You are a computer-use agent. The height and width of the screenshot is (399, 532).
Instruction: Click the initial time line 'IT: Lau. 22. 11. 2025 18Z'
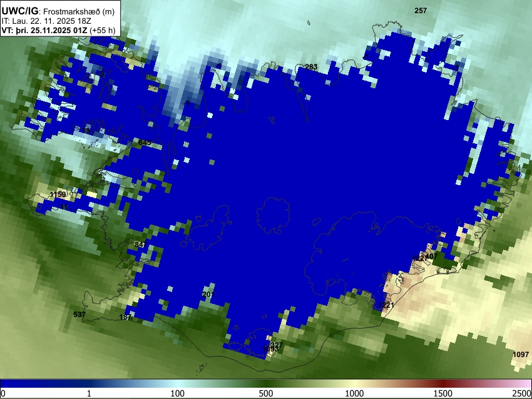pyautogui.click(x=46, y=21)
